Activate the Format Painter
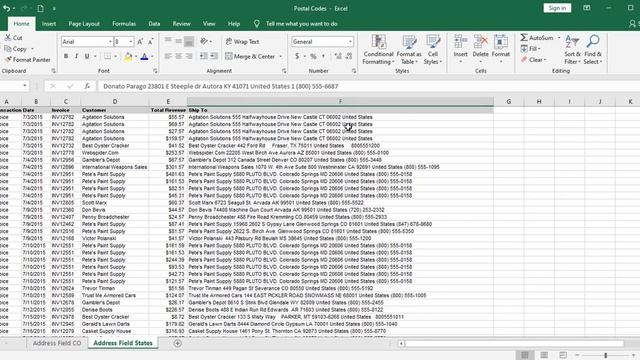This screenshot has height=360, width=640. (x=27, y=60)
